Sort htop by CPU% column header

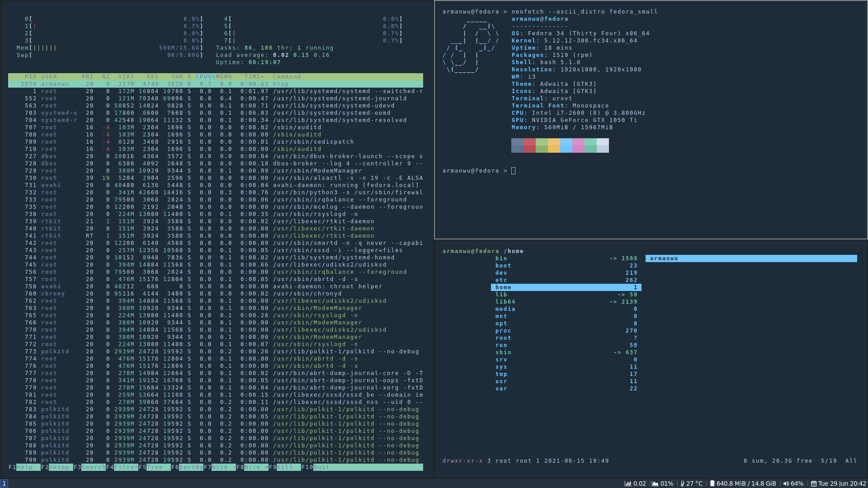click(x=205, y=77)
